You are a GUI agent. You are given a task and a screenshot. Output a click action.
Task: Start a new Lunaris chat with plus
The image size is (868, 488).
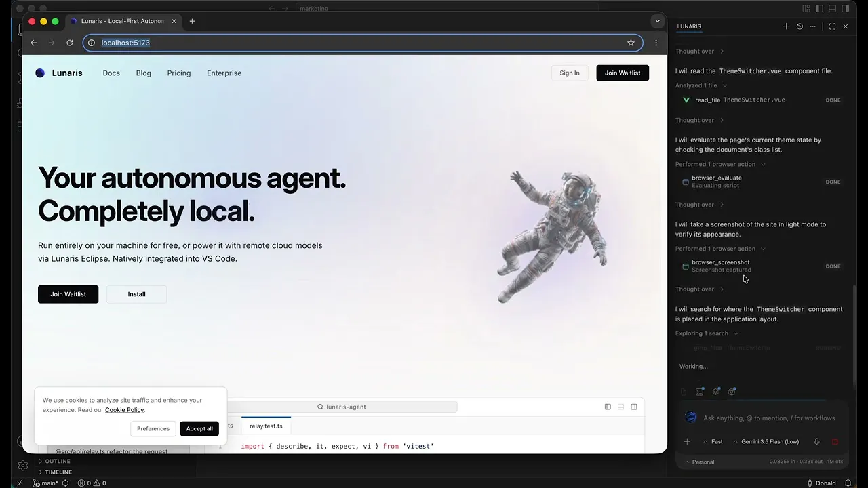[x=786, y=26]
